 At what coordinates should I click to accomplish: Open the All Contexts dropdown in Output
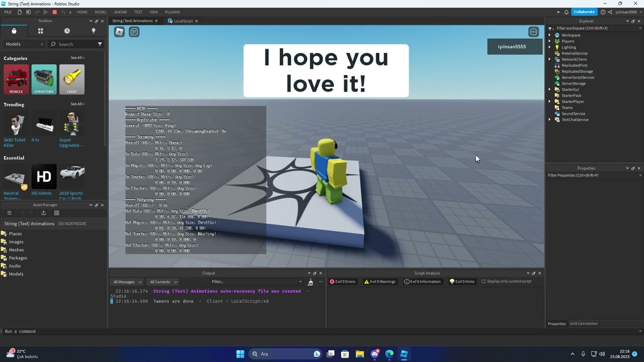(164, 282)
